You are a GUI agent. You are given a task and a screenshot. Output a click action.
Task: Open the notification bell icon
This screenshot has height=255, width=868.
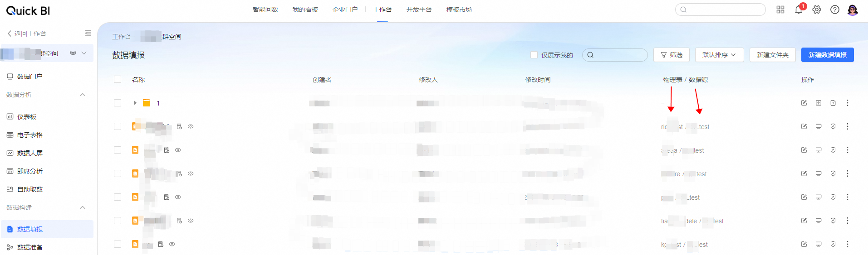click(799, 10)
